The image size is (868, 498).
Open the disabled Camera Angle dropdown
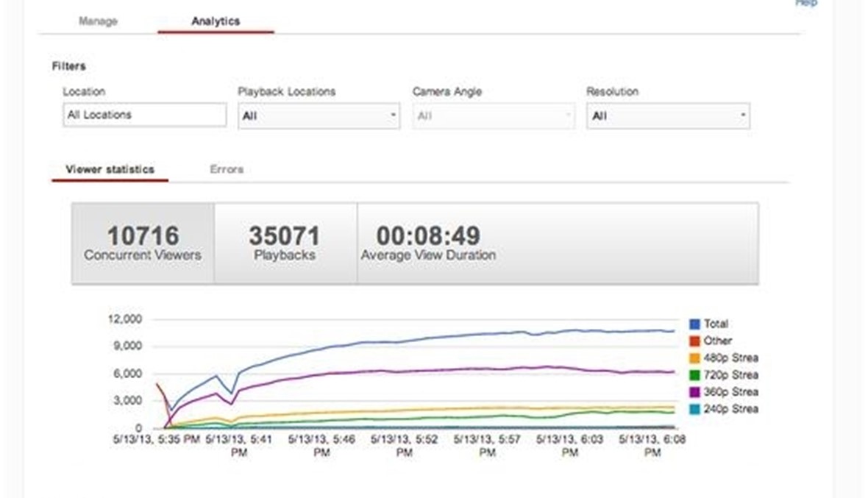pos(493,116)
